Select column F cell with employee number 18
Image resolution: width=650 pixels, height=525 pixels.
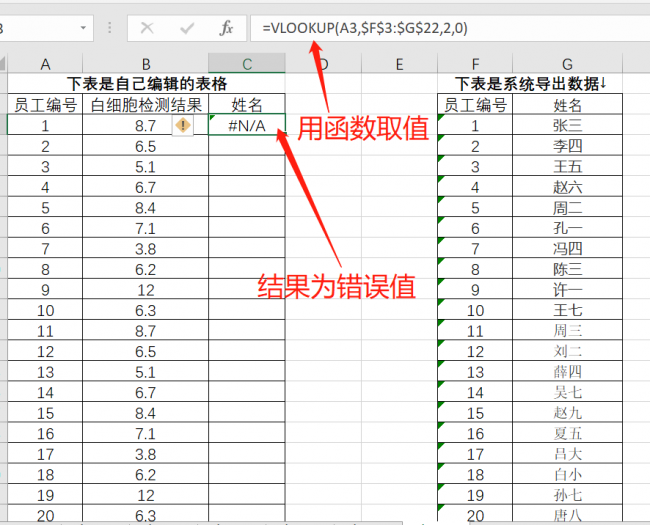point(475,474)
